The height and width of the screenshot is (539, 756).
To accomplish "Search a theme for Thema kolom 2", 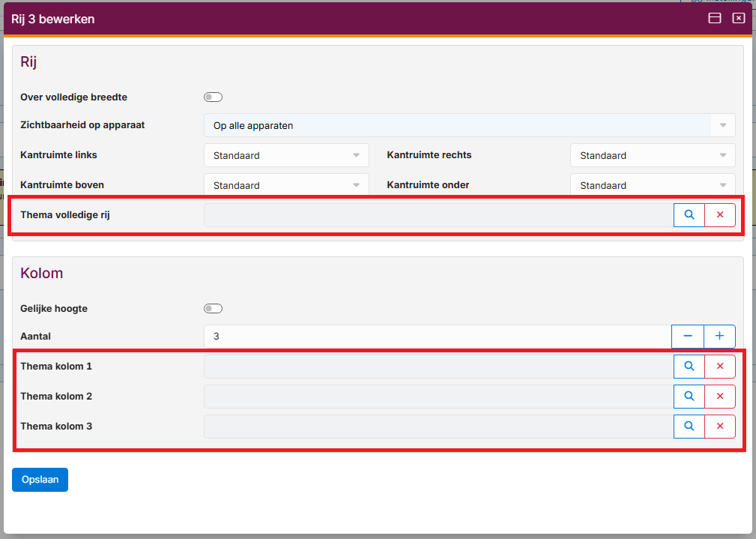I will click(x=689, y=397).
